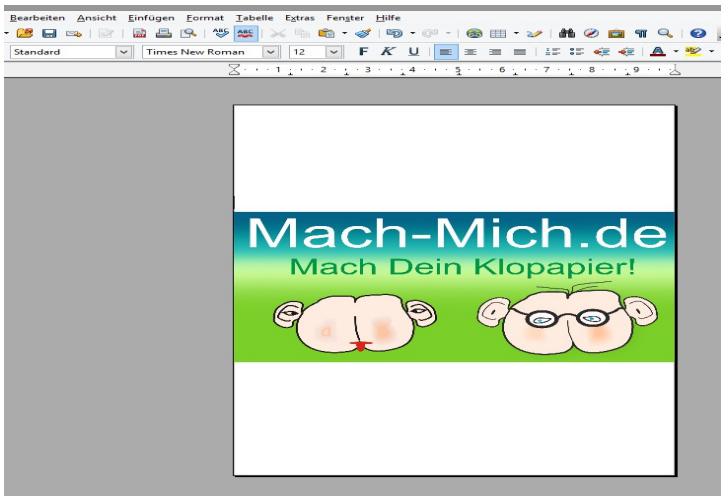Open the highlighting color palette arrow
Image resolution: width=726 pixels, height=500 pixels.
click(x=712, y=51)
